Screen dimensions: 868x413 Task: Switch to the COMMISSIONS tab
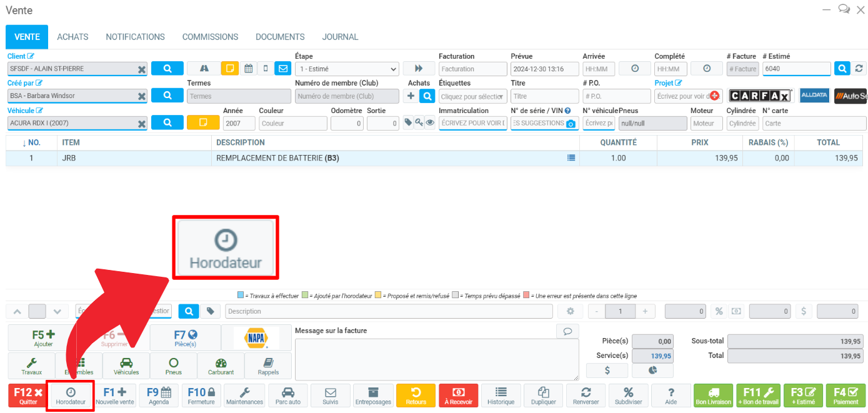click(210, 37)
